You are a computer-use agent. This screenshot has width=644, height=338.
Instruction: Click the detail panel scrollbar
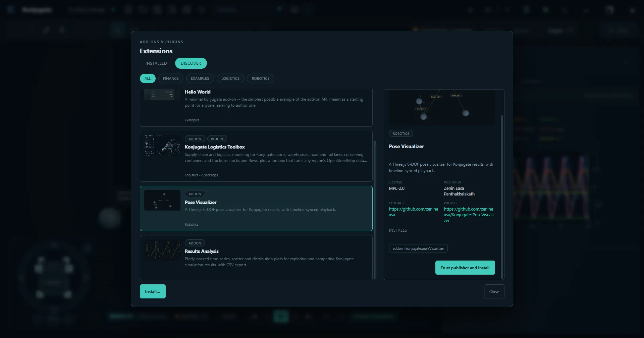[x=502, y=197]
